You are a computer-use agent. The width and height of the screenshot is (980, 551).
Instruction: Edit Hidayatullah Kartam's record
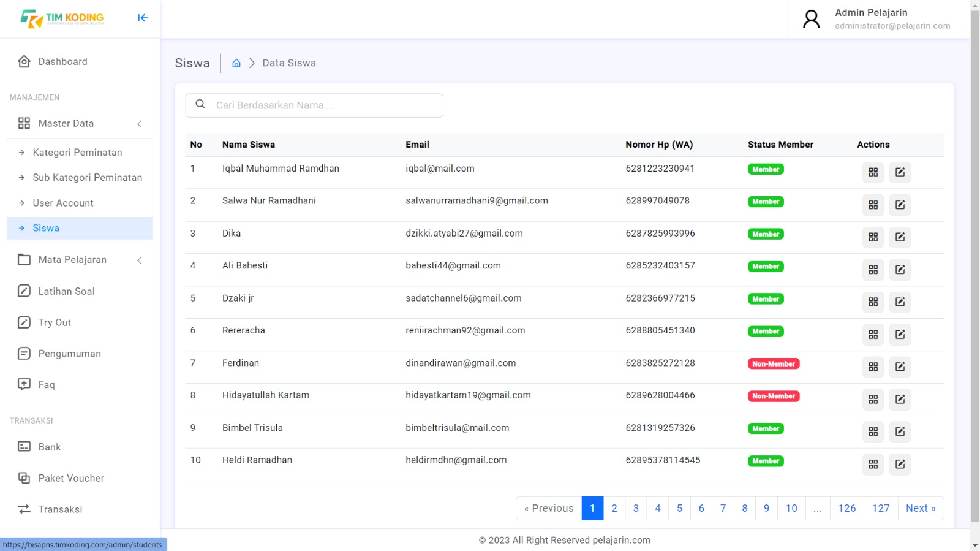(x=900, y=400)
